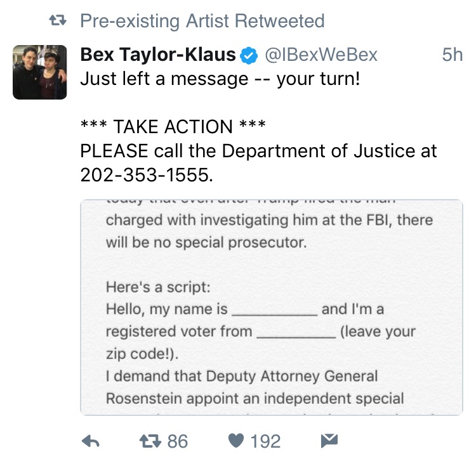The image size is (476, 454).
Task: Open Bex Taylor-Klaus profile photo
Action: [x=40, y=72]
